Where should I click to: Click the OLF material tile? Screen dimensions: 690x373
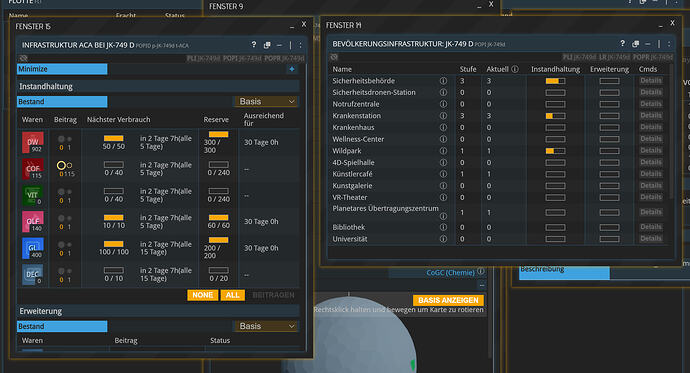pyautogui.click(x=33, y=222)
